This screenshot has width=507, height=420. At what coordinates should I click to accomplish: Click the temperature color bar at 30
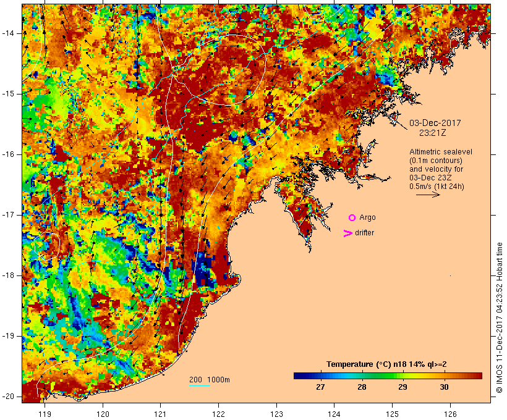pyautogui.click(x=445, y=376)
